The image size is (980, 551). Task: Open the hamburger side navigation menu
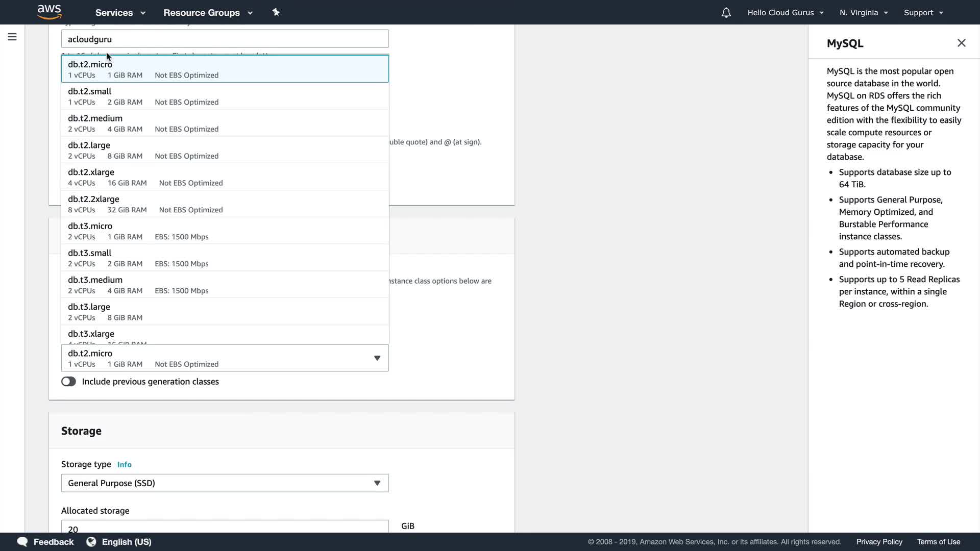[x=12, y=37]
